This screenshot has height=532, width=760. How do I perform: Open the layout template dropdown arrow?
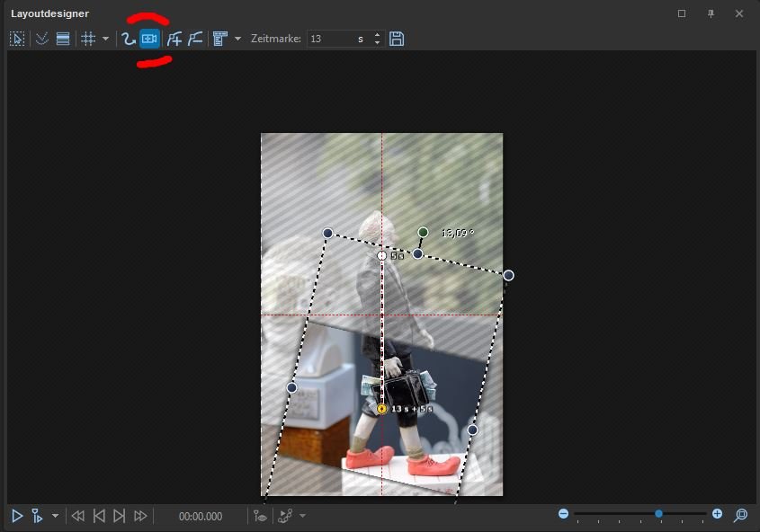[x=237, y=39]
